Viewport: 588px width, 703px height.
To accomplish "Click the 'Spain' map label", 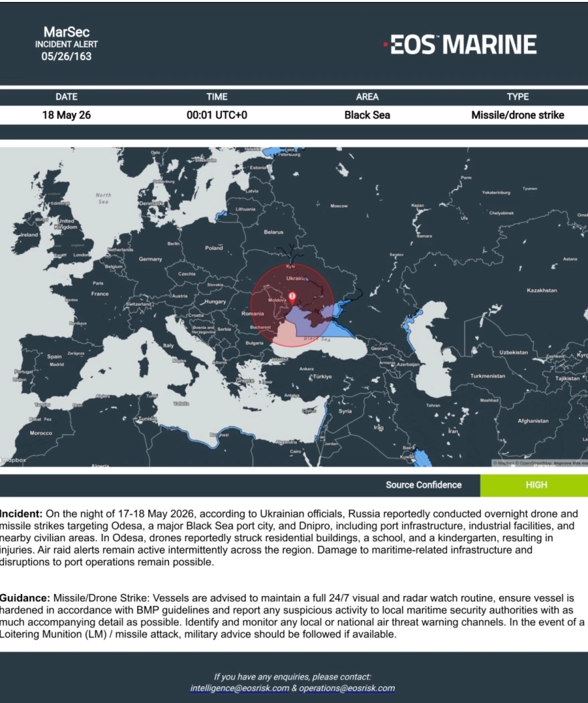I will coord(54,356).
